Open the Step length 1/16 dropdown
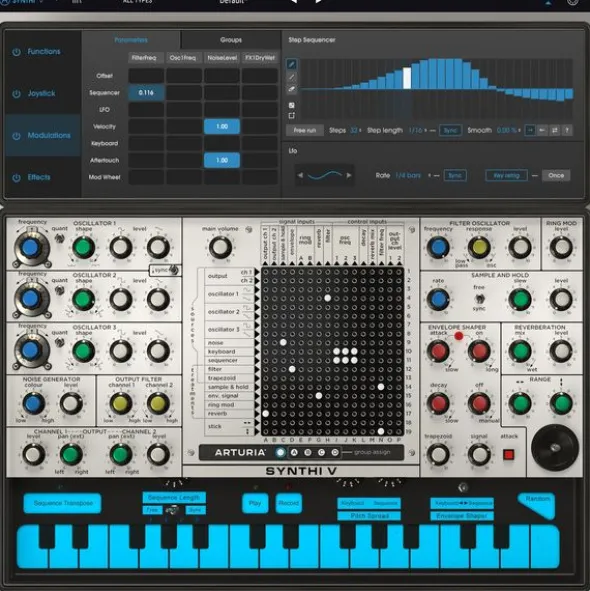Image resolution: width=590 pixels, height=591 pixels. pyautogui.click(x=418, y=130)
